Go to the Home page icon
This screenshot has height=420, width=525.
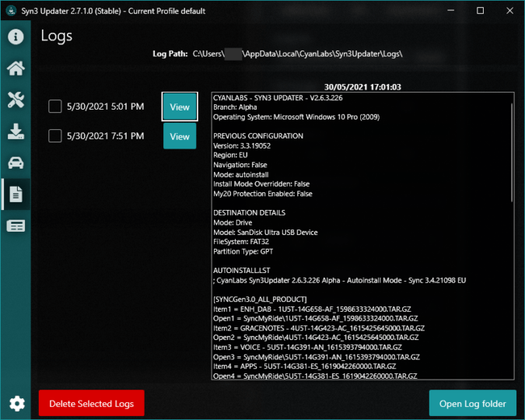click(x=16, y=68)
